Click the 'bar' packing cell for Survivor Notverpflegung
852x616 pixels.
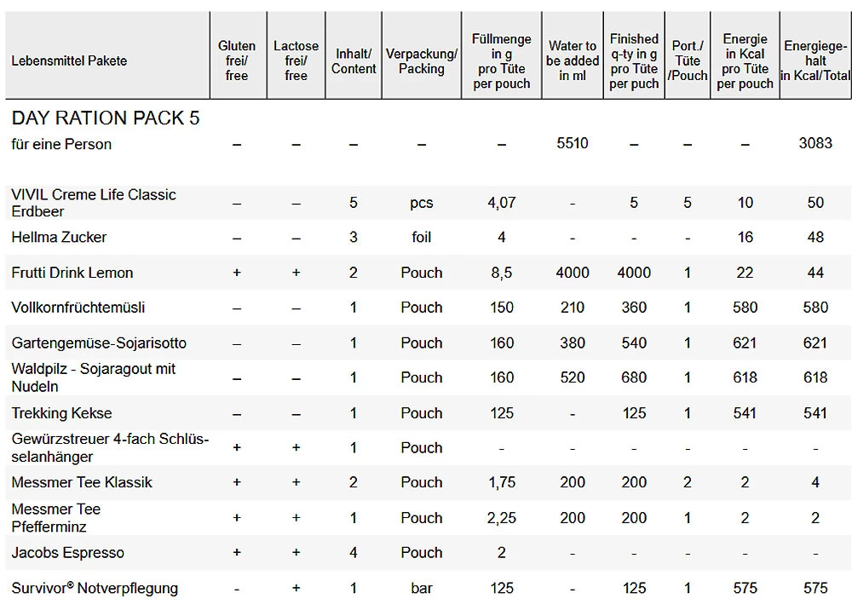point(422,588)
